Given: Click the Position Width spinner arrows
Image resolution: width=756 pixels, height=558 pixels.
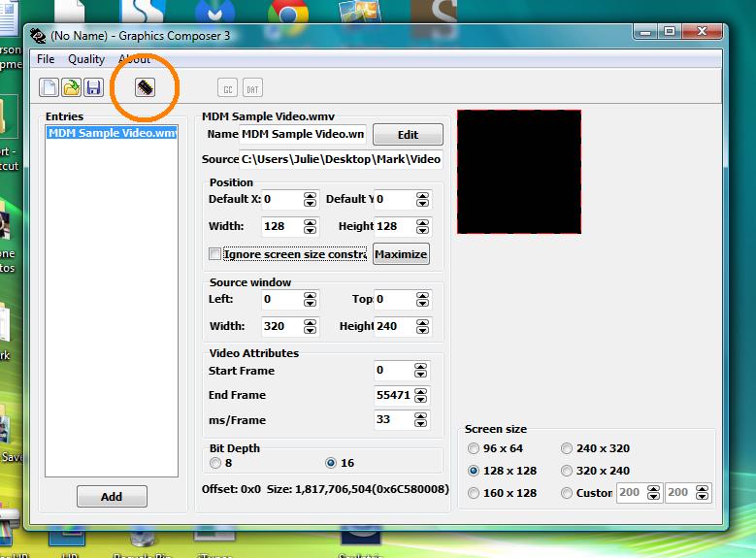Looking at the screenshot, I should click(310, 226).
